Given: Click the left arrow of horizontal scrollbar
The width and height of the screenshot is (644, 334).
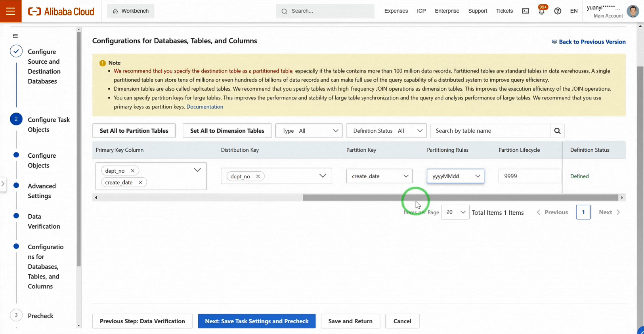Looking at the screenshot, I should (96, 197).
